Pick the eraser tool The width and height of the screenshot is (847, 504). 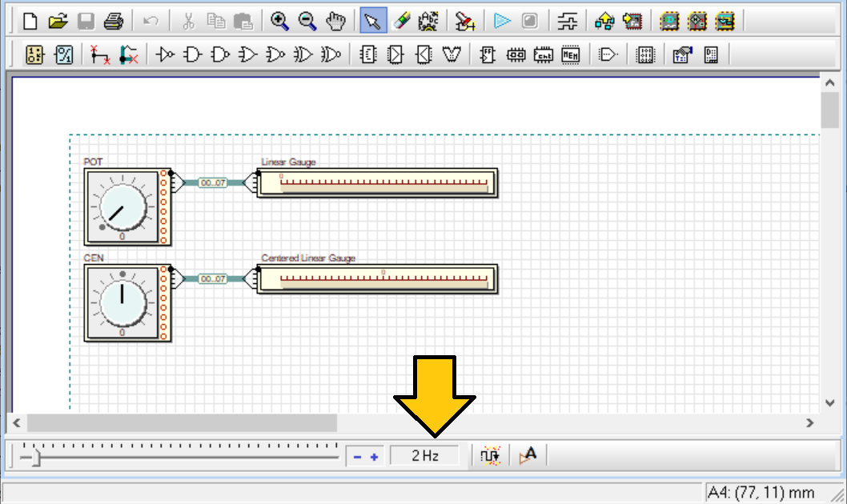coord(401,21)
